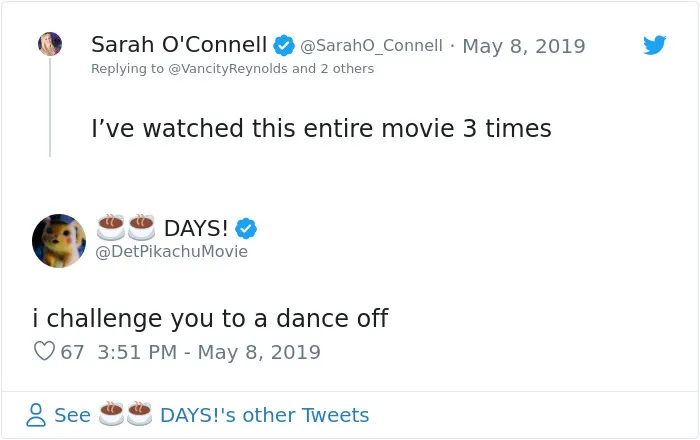700x440 pixels.
Task: Click the Twitter bird logo
Action: click(x=654, y=45)
